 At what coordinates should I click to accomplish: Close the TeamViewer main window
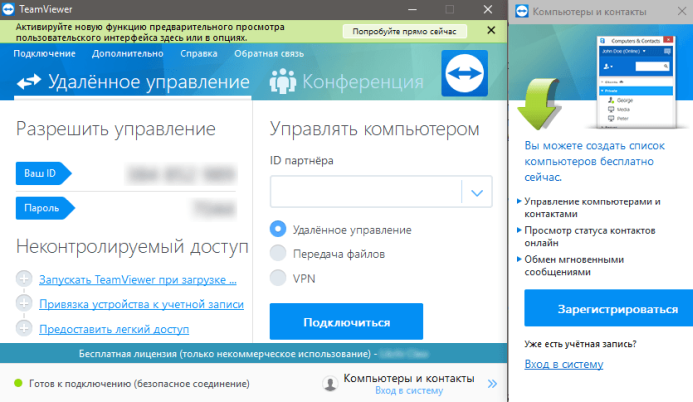click(x=487, y=9)
